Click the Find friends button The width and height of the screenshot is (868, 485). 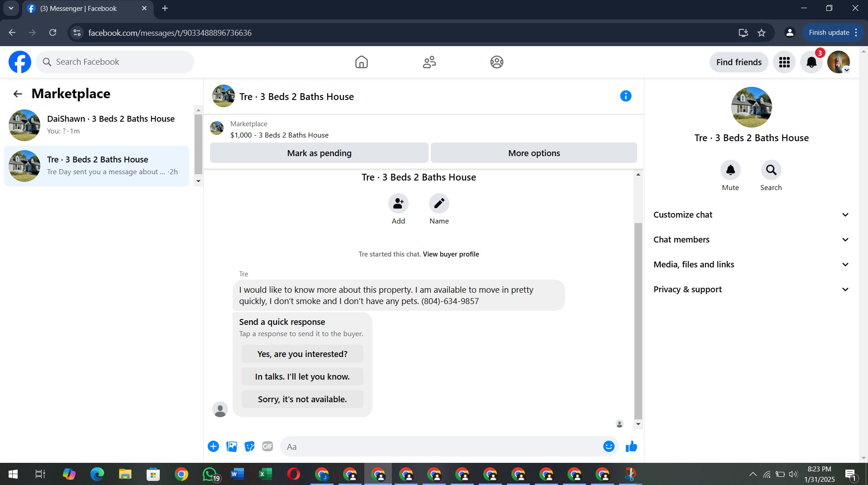[x=739, y=62]
